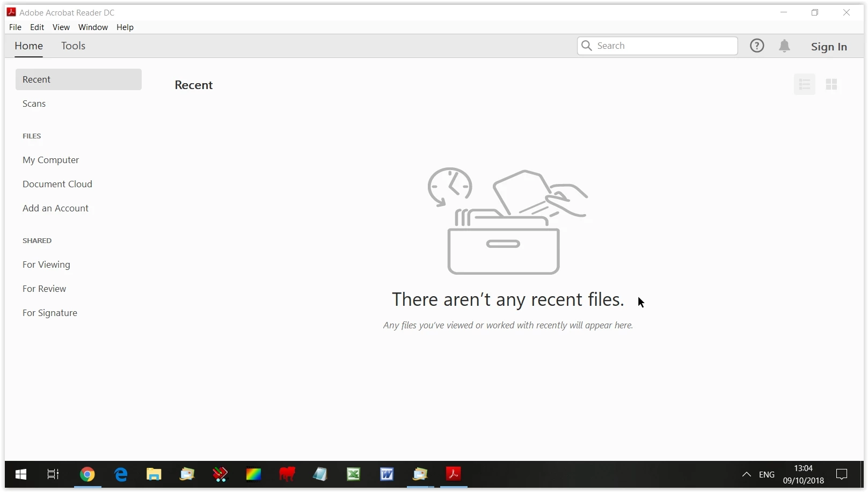The image size is (868, 492).
Task: Open the rainbow colored taskbar app
Action: pyautogui.click(x=254, y=474)
